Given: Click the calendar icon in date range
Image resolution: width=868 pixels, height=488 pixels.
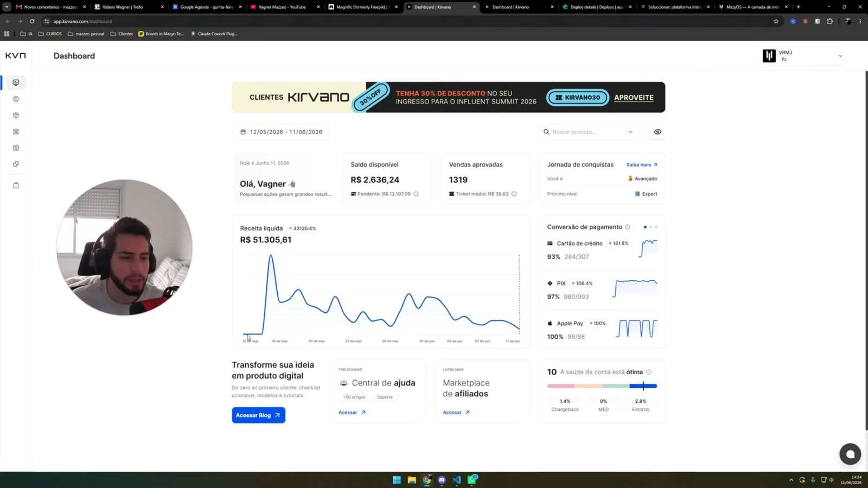Looking at the screenshot, I should (243, 132).
